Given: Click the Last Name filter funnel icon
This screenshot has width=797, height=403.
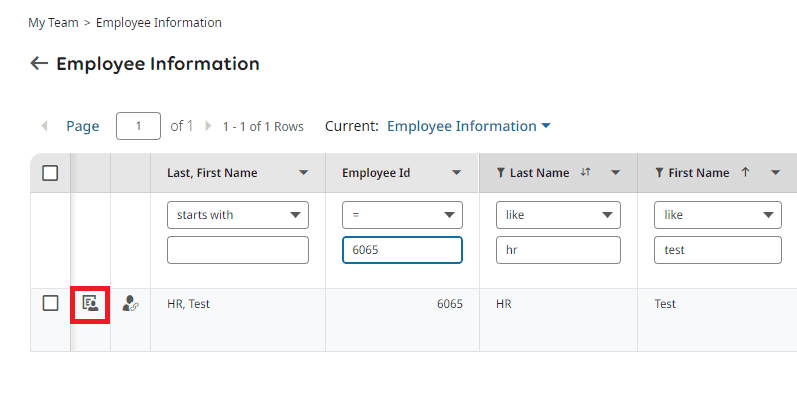Looking at the screenshot, I should (x=500, y=173).
